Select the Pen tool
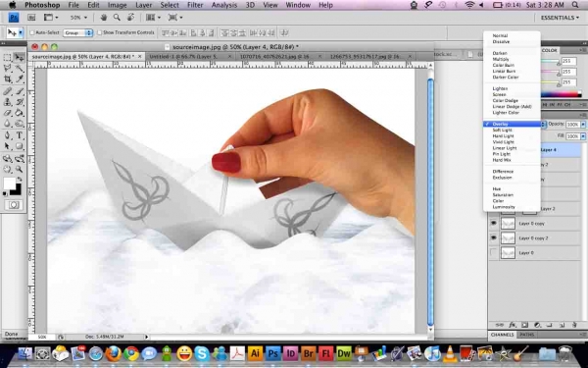 (7, 135)
